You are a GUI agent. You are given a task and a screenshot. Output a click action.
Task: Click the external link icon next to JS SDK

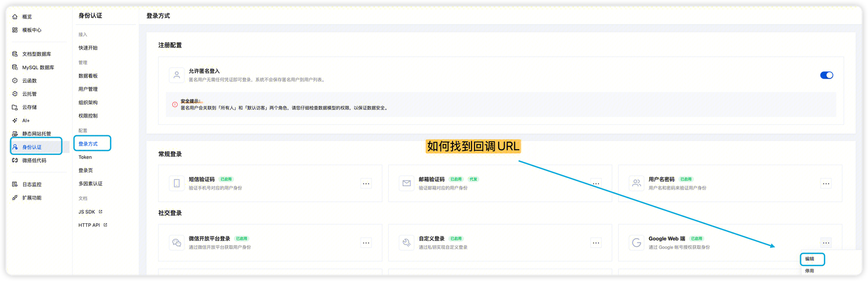100,212
